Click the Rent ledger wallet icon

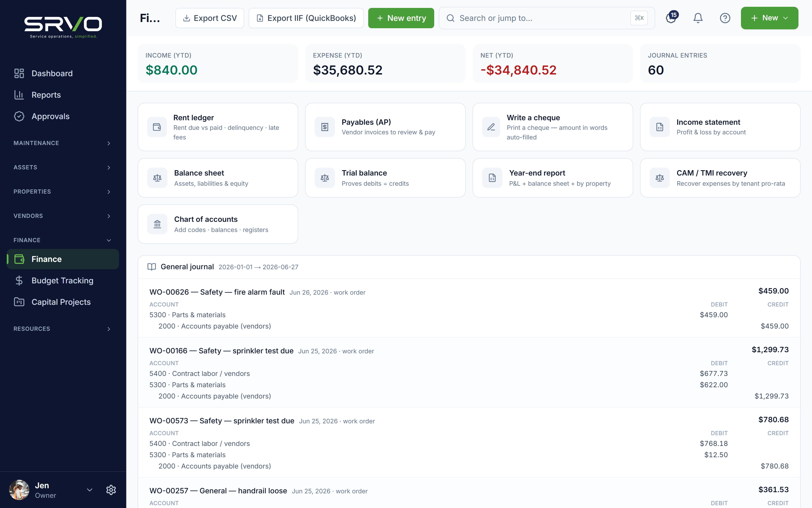coord(157,127)
